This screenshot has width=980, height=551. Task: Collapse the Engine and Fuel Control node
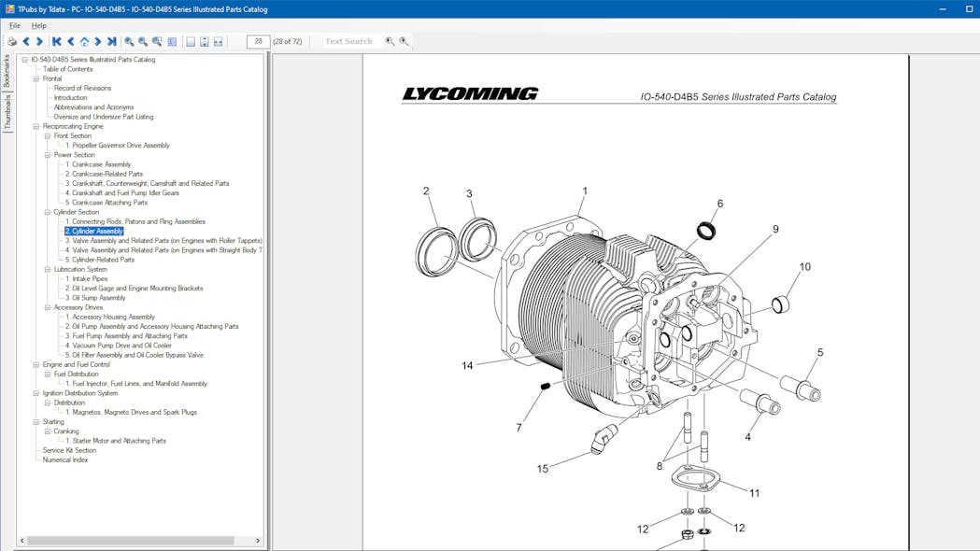click(36, 364)
